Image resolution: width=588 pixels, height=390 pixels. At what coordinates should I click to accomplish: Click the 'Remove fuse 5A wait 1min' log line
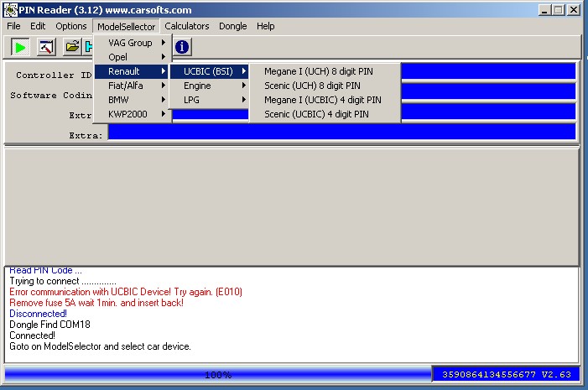pyautogui.click(x=96, y=303)
